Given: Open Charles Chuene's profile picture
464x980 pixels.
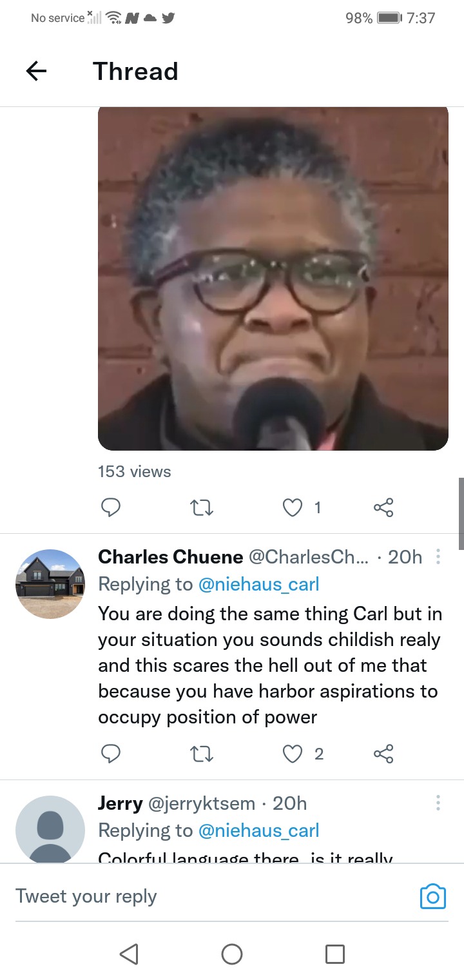Looking at the screenshot, I should coord(50,584).
